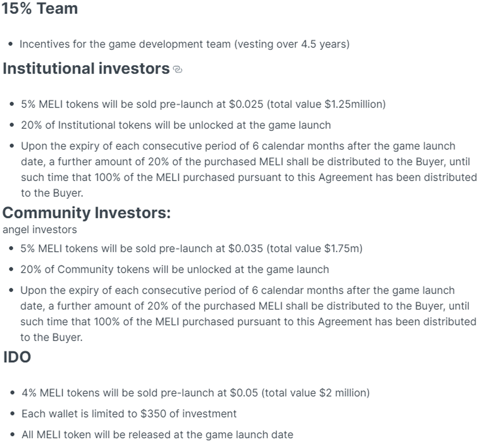Click the anchor link icon beside Institutional investors

pos(177,70)
